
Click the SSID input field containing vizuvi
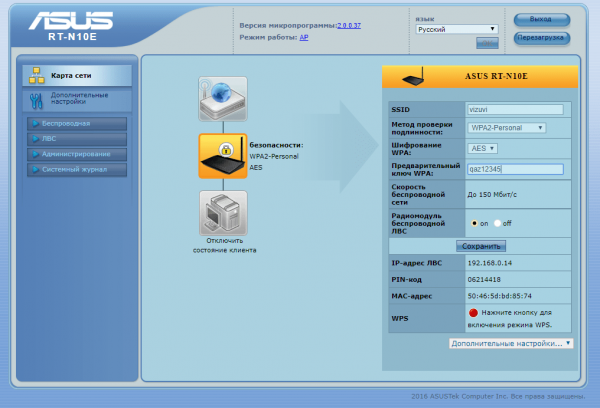515,109
